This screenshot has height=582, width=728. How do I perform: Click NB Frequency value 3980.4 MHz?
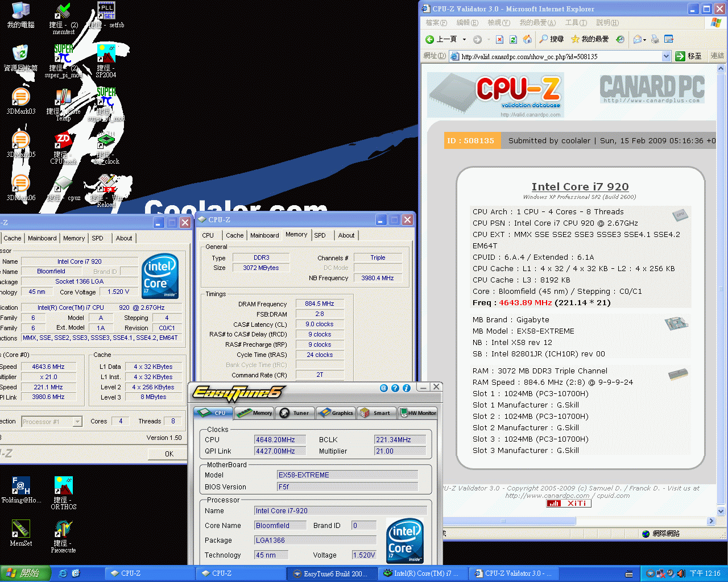[x=378, y=278]
